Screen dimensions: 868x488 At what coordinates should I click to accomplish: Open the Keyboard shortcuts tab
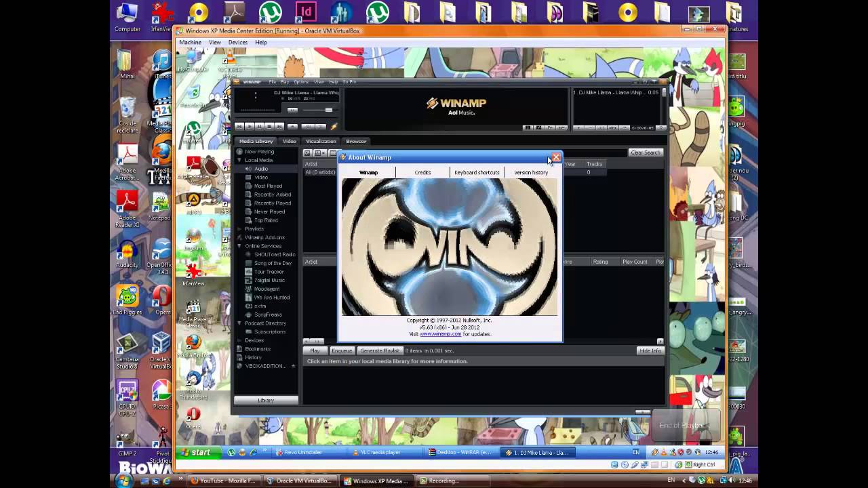tap(477, 172)
